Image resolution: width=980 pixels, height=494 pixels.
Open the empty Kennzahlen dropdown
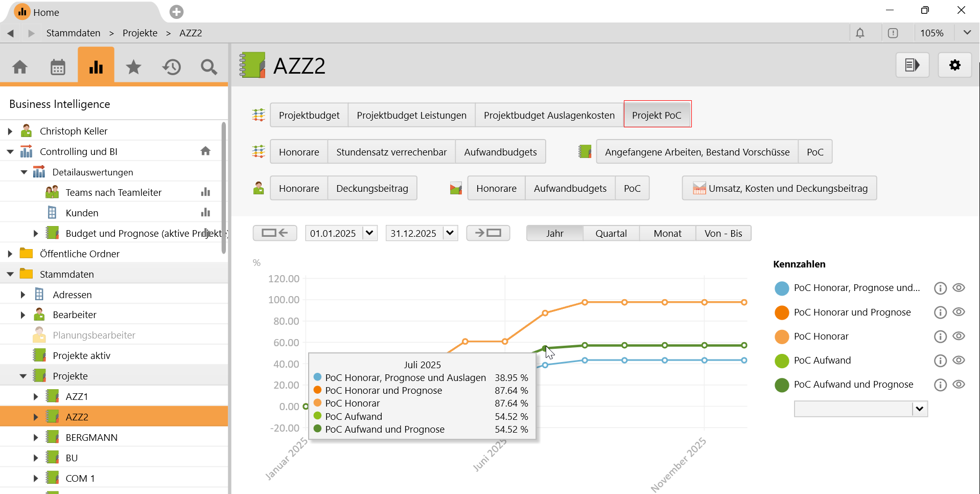pos(919,409)
